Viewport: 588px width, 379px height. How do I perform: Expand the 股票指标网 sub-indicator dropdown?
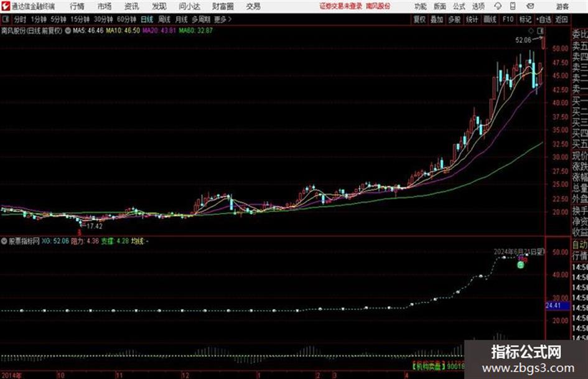pos(4,241)
